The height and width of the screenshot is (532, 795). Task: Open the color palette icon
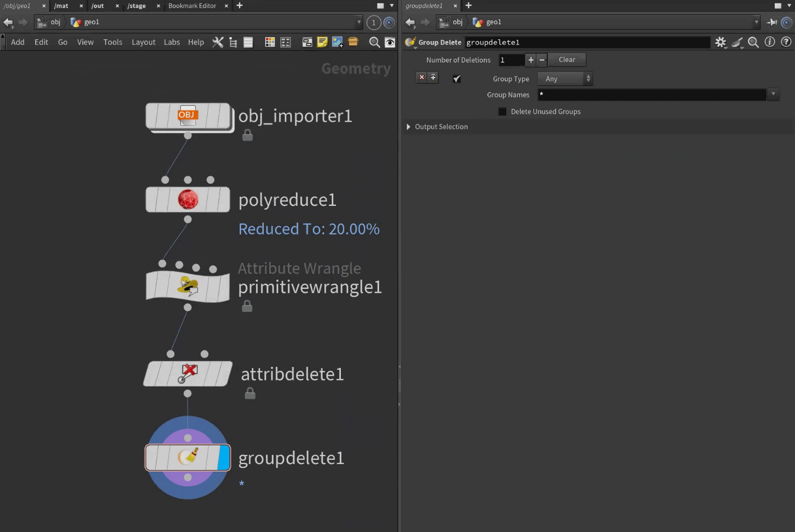tap(270, 42)
